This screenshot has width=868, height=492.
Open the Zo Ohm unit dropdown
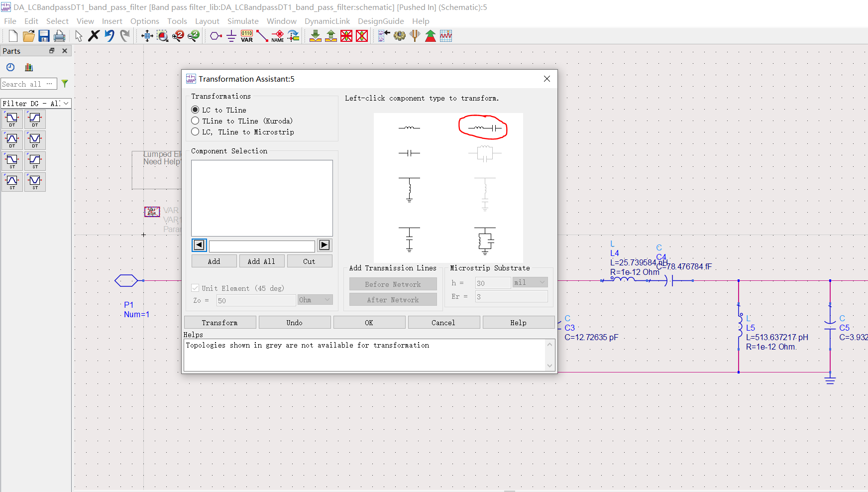[315, 300]
